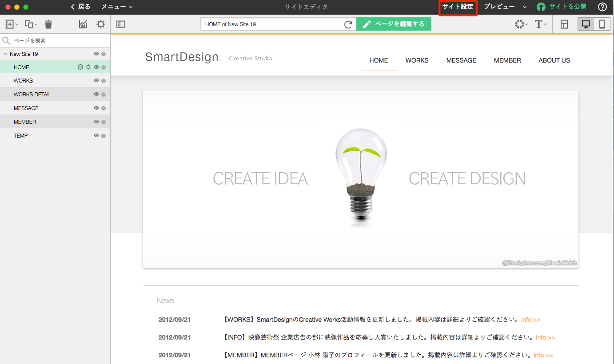The width and height of the screenshot is (614, 364).
Task: Click the reload icon in address field
Action: click(348, 24)
